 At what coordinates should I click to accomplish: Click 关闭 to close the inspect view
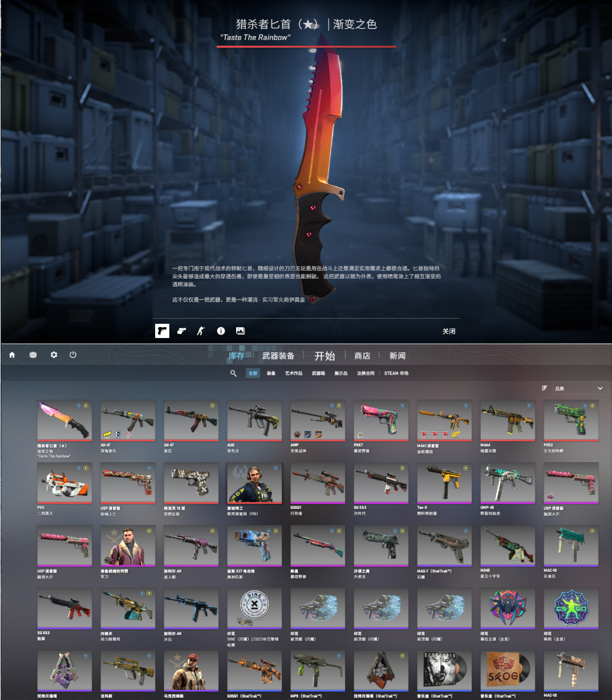[449, 331]
